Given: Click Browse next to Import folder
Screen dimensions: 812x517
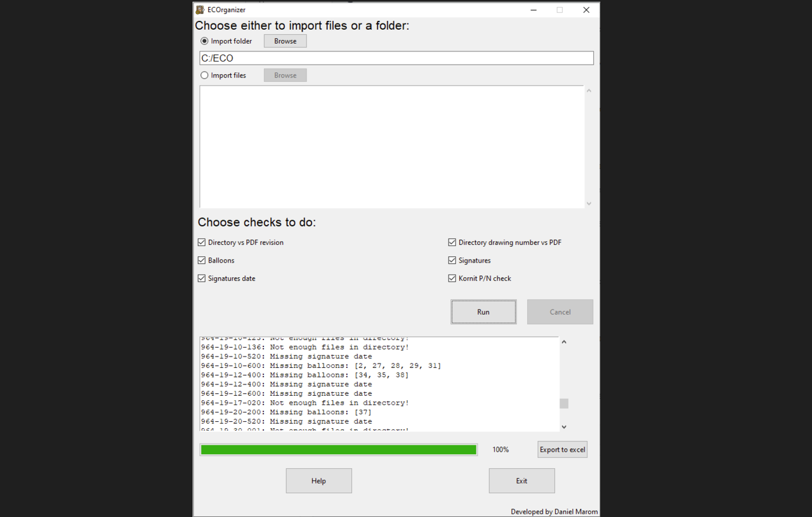Looking at the screenshot, I should (x=285, y=41).
